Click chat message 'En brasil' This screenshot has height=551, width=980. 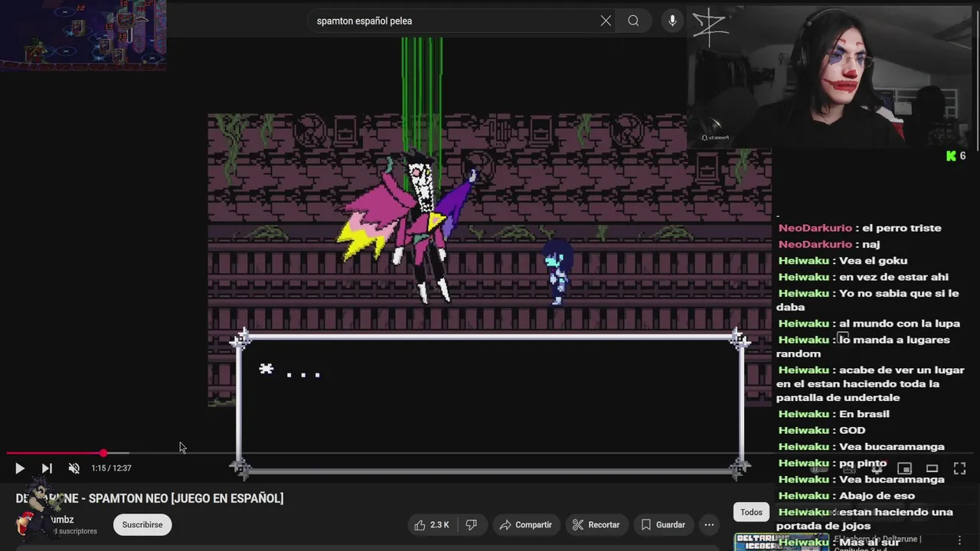pos(864,414)
